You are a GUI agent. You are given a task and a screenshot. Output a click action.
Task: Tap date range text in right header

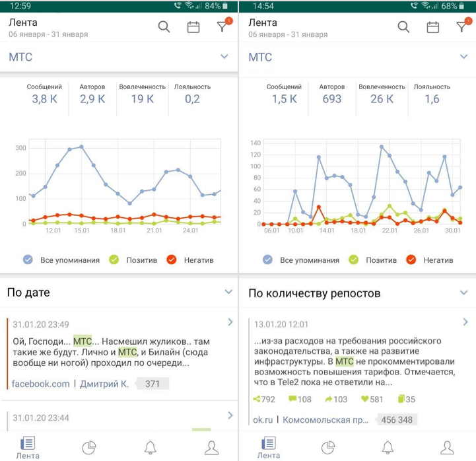point(288,34)
